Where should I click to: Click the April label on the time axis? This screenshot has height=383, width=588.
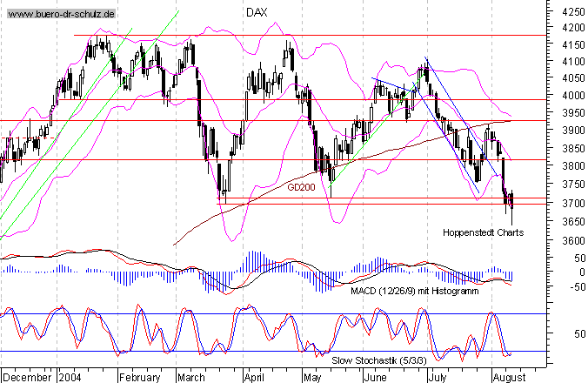click(253, 378)
